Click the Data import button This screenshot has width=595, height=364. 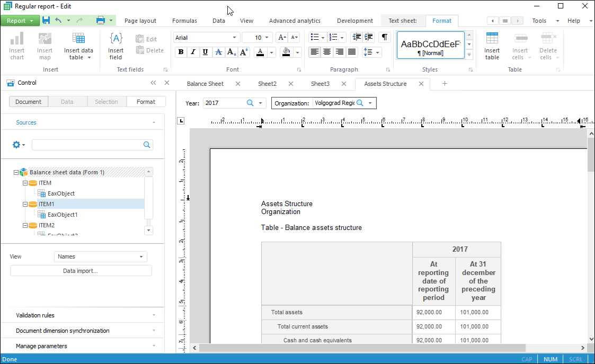pos(81,271)
